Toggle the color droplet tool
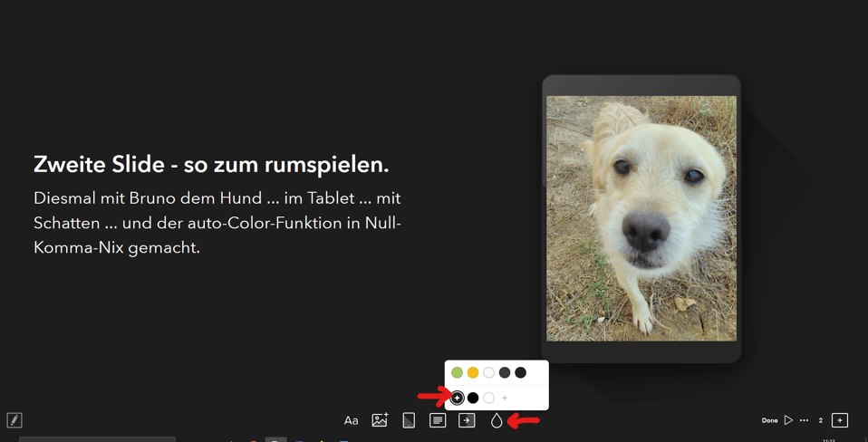The height and width of the screenshot is (442, 868). (496, 421)
